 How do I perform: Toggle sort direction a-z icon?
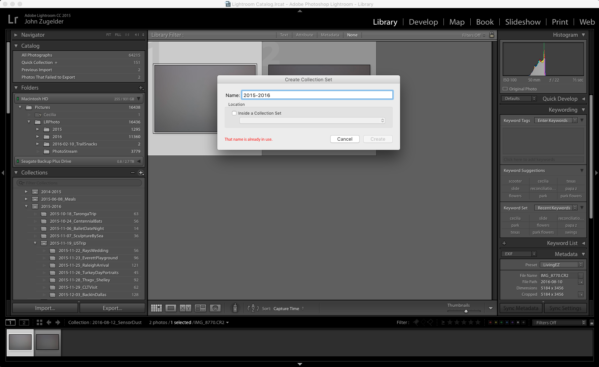tap(253, 308)
